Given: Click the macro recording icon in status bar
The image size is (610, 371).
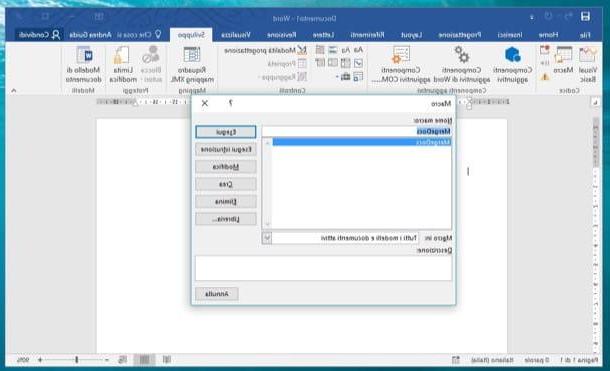Looking at the screenshot, I should click(456, 360).
